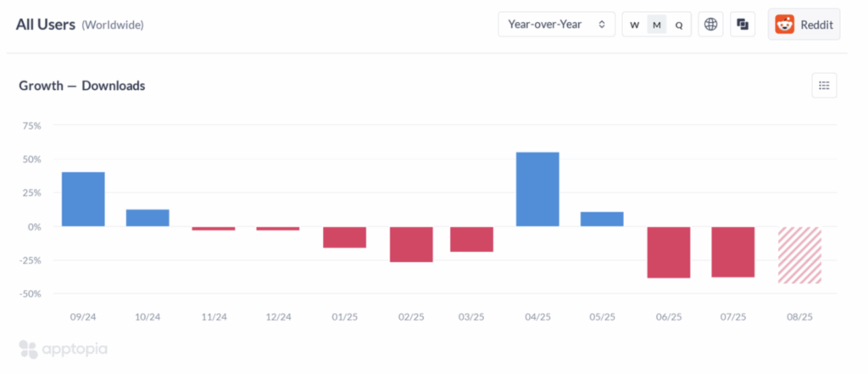The width and height of the screenshot is (868, 374).
Task: Click the 05/25 x-axis label
Action: click(602, 317)
